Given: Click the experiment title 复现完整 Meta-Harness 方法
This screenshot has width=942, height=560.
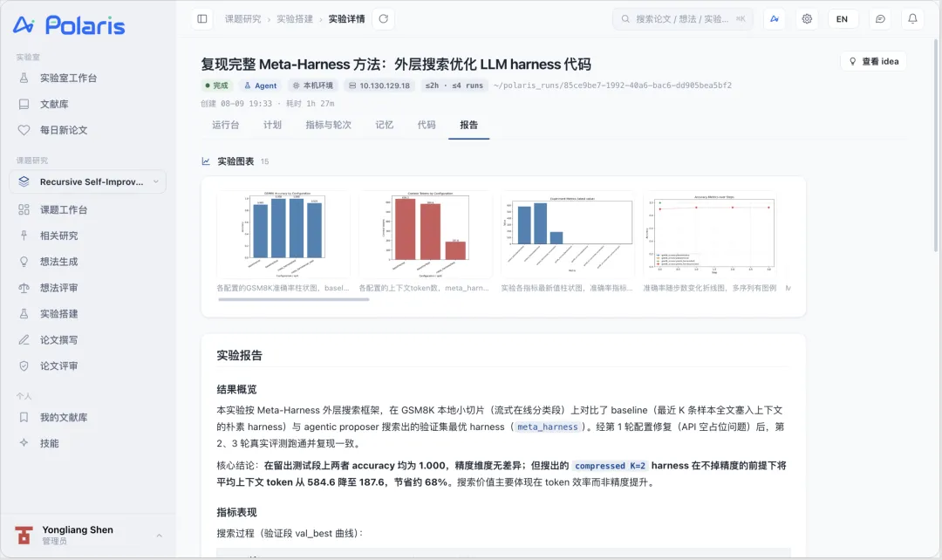Looking at the screenshot, I should 396,65.
